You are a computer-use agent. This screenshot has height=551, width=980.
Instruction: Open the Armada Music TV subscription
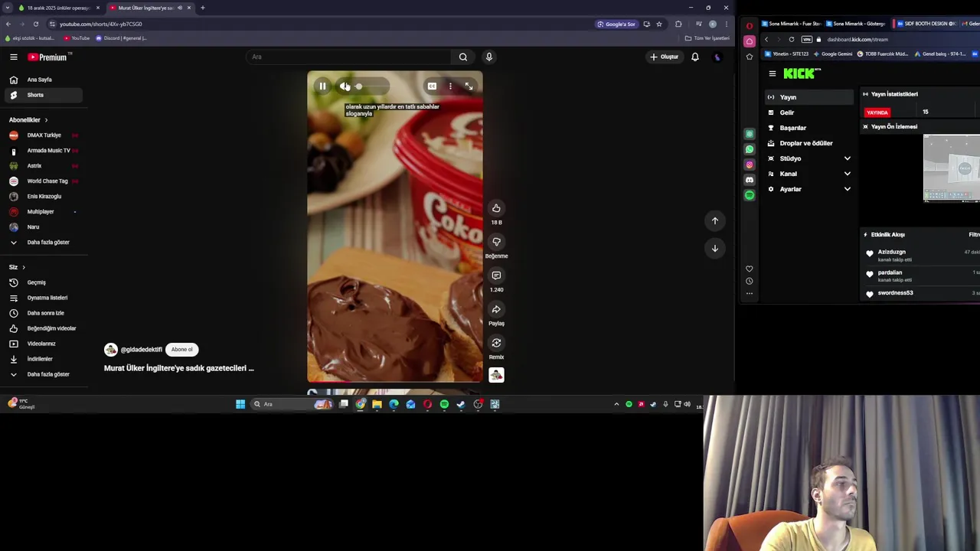point(42,151)
